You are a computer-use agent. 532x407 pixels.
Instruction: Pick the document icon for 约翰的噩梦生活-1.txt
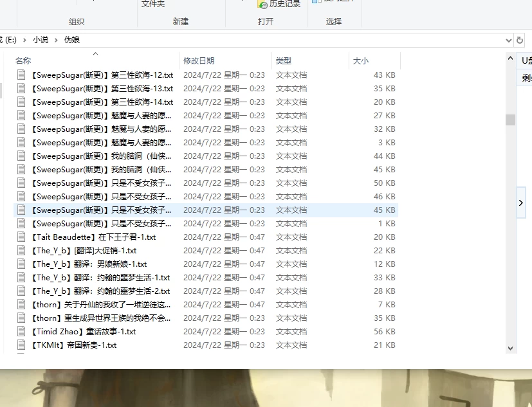click(21, 277)
